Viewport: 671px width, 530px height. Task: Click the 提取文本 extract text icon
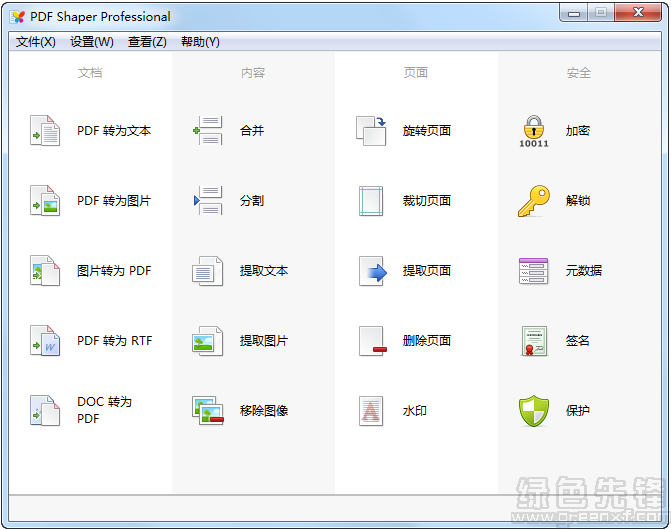[x=208, y=271]
